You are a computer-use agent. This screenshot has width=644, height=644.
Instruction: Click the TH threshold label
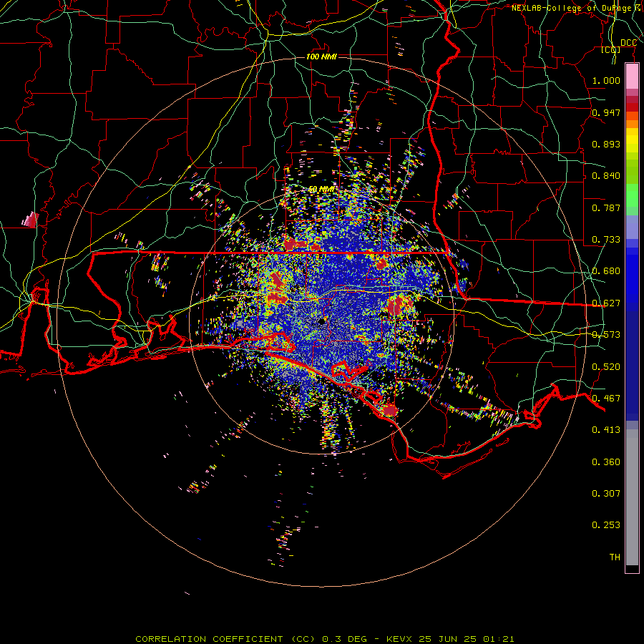[615, 557]
